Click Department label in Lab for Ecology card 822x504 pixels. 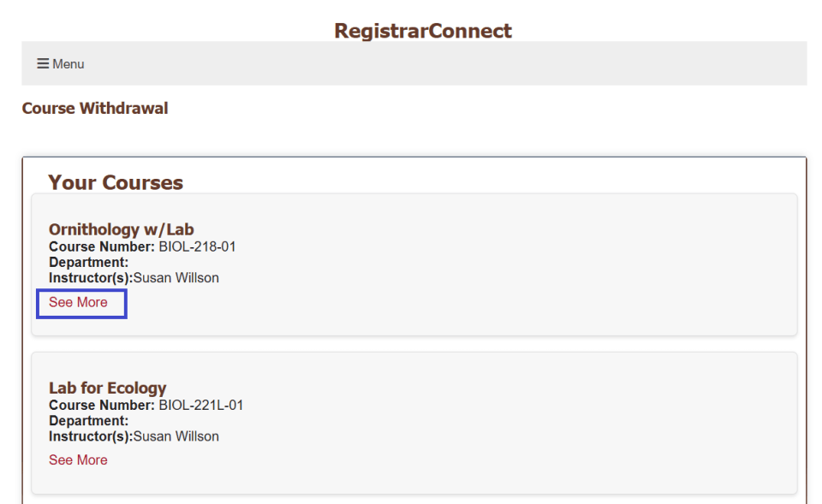click(89, 421)
